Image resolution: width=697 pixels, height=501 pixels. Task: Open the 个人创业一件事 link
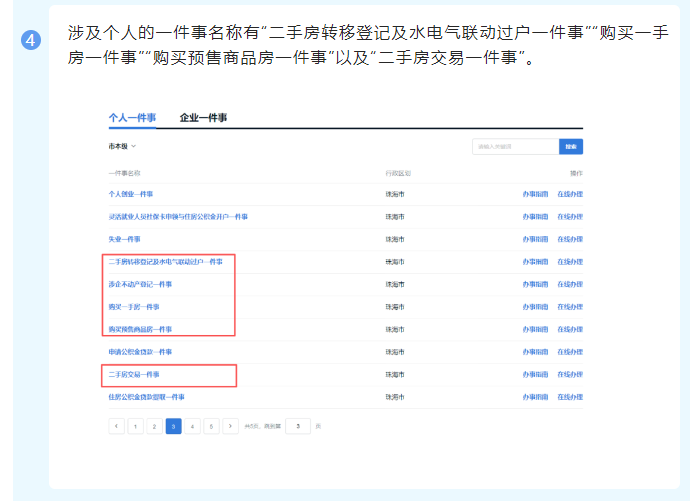pyautogui.click(x=131, y=193)
